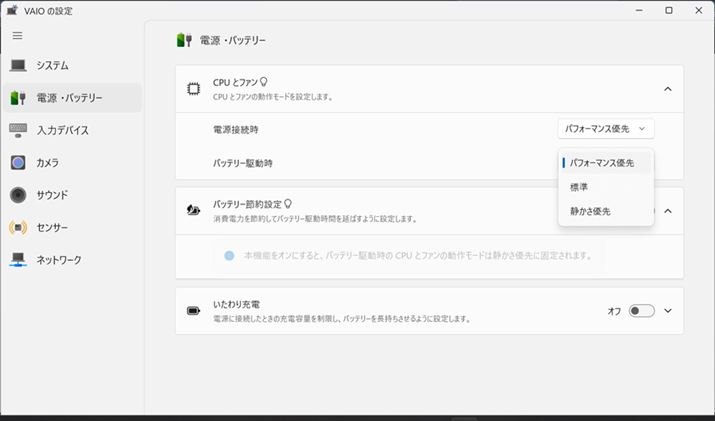
Task: Click the battery icon in いたわり充電 row
Action: (193, 311)
